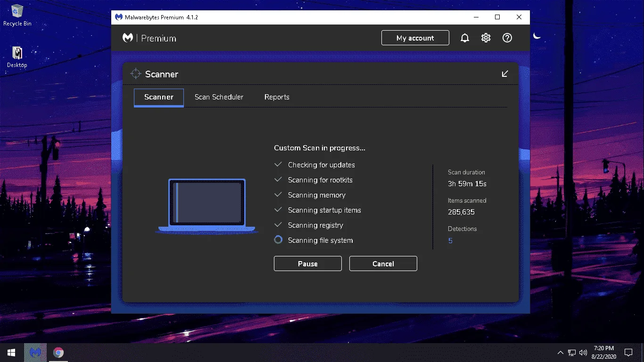This screenshot has width=644, height=362.
Task: Click the Checking for updates checkmark
Action: pos(278,165)
